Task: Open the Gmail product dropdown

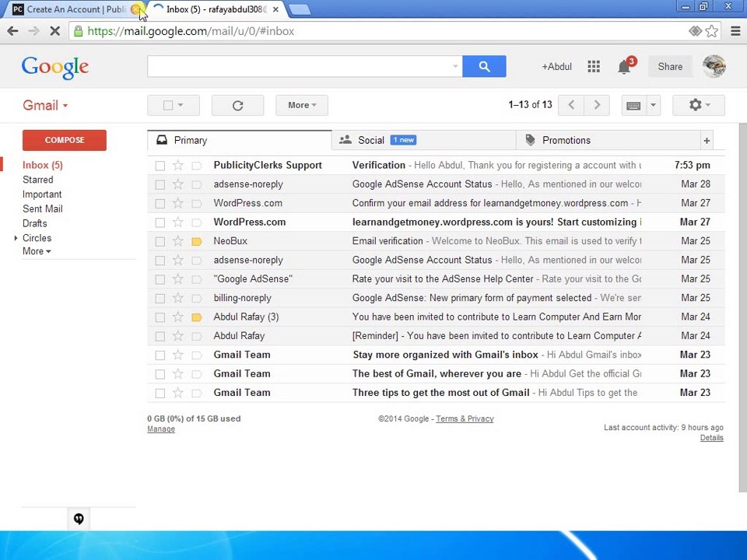Action: click(x=45, y=105)
